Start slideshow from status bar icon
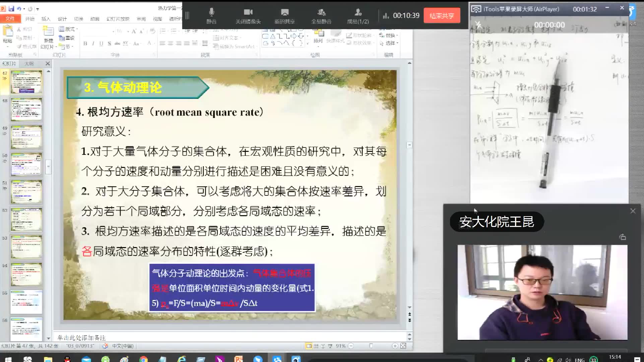The image size is (644, 362). click(x=330, y=346)
